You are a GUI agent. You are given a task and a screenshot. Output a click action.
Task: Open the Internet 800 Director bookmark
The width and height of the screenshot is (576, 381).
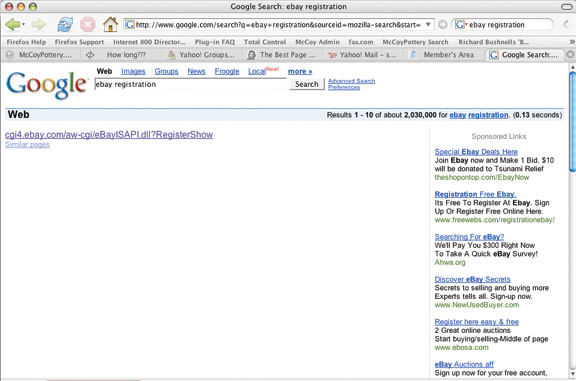[149, 42]
